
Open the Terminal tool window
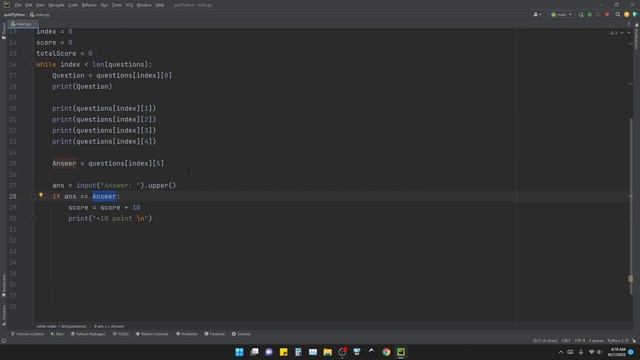click(x=215, y=334)
